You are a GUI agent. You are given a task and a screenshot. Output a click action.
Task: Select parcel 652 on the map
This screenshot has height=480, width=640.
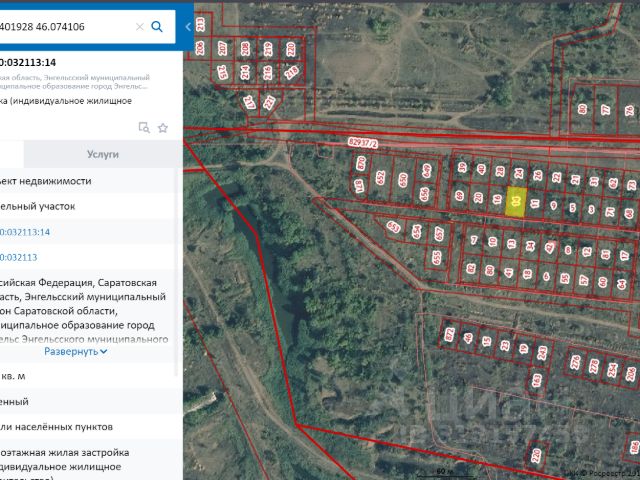[x=380, y=178]
